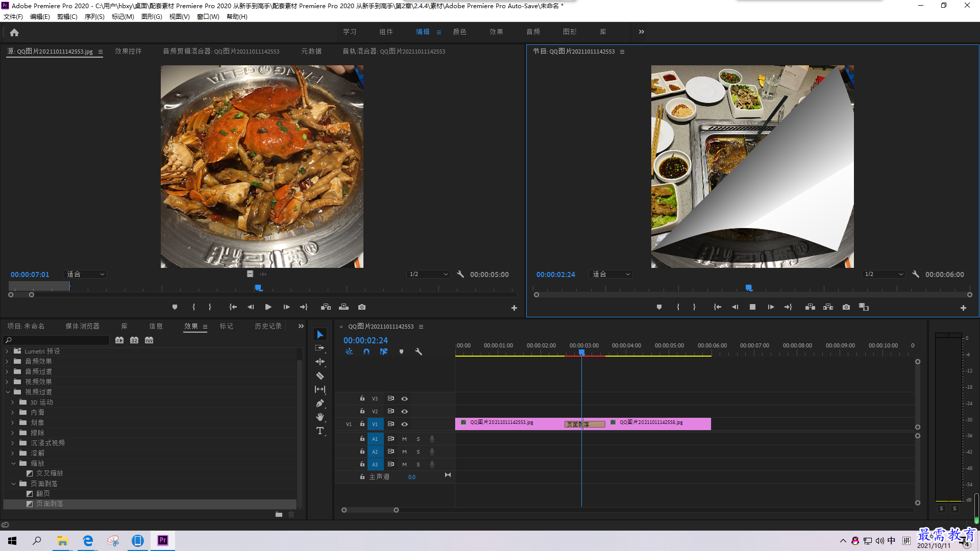Screen dimensions: 980x551
Task: Open 文件(F) menu
Action: (x=13, y=17)
